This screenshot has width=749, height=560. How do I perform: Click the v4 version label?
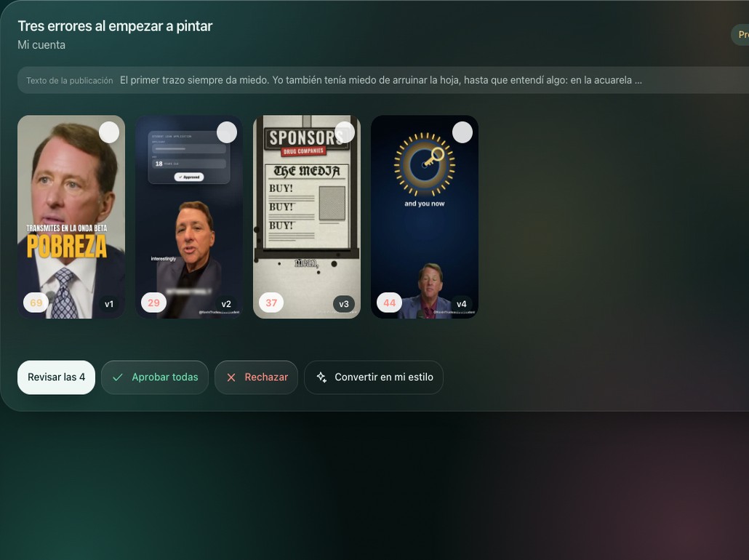(462, 304)
